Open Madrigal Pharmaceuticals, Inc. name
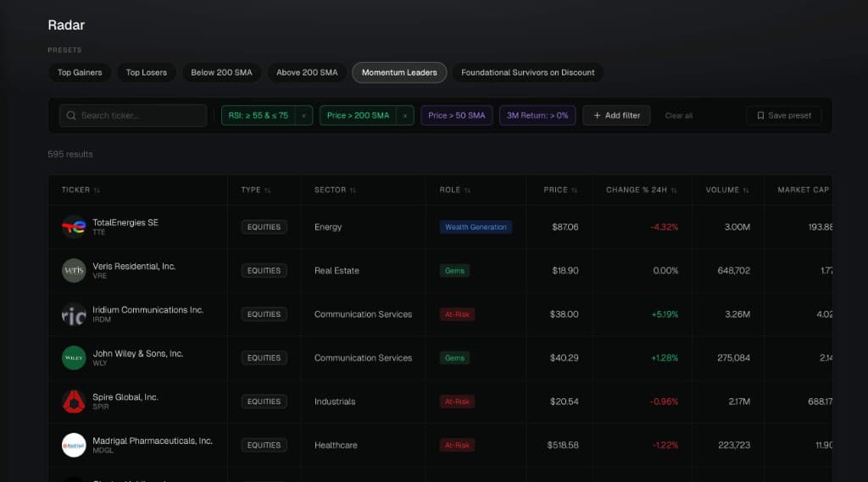Image resolution: width=868 pixels, height=482 pixels. tap(153, 441)
